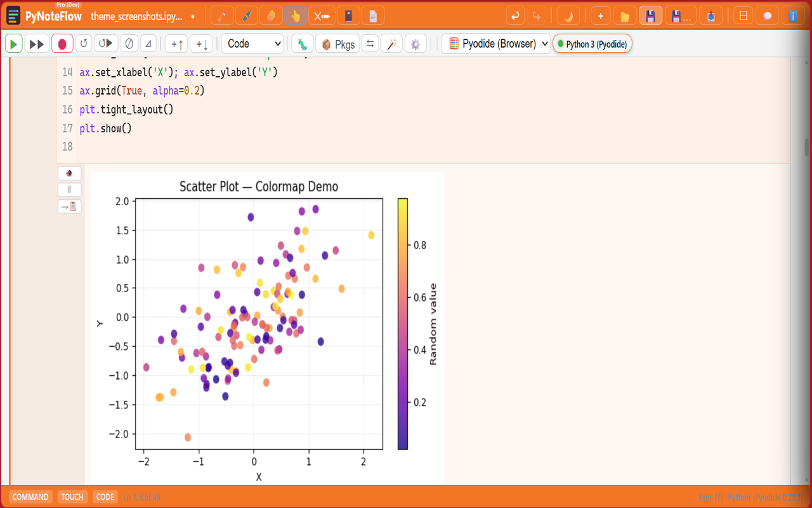Viewport: 812px width, 508px height.
Task: Restart kernel and run all cells
Action: coord(106,44)
